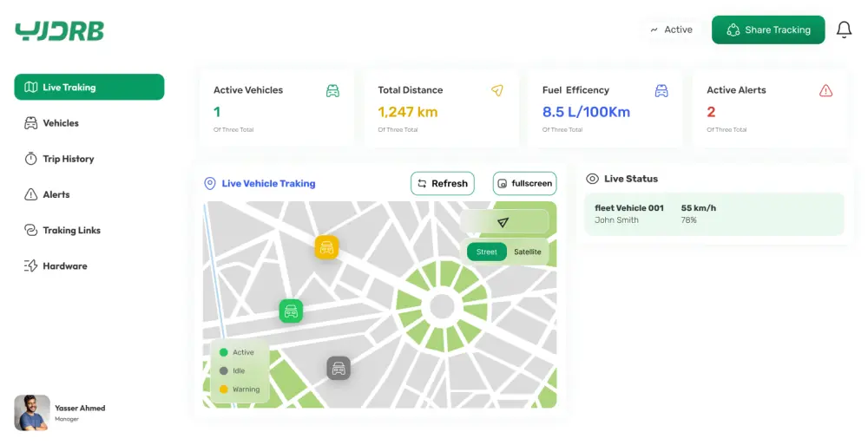
Task: Click the John Smith driver name
Action: (x=616, y=220)
